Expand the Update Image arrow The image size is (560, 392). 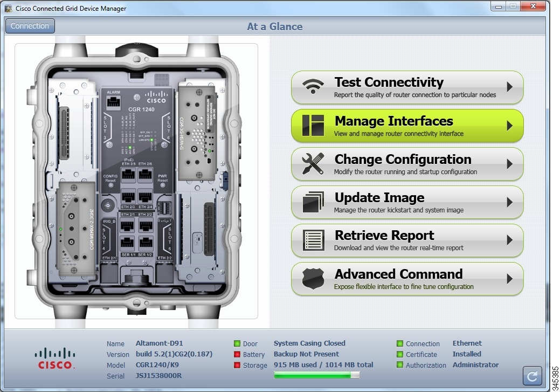coord(510,202)
